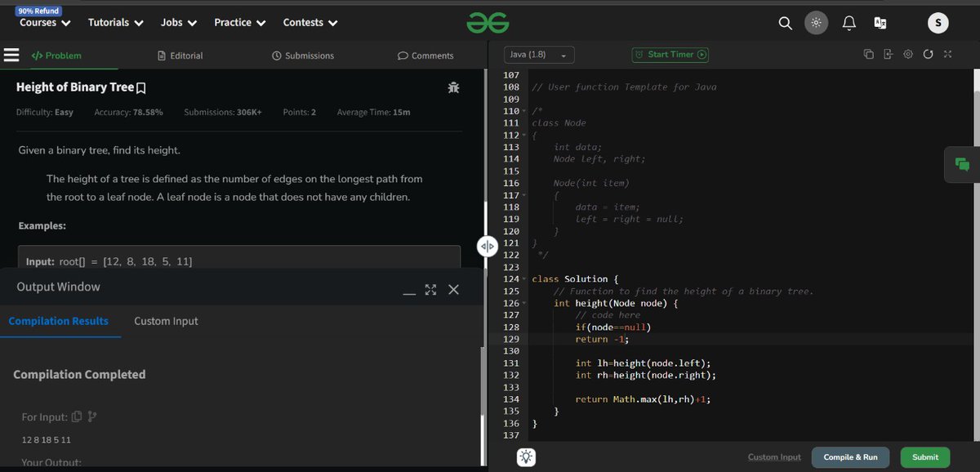The width and height of the screenshot is (980, 472).
Task: Report a bug with the bug icon
Action: [453, 87]
